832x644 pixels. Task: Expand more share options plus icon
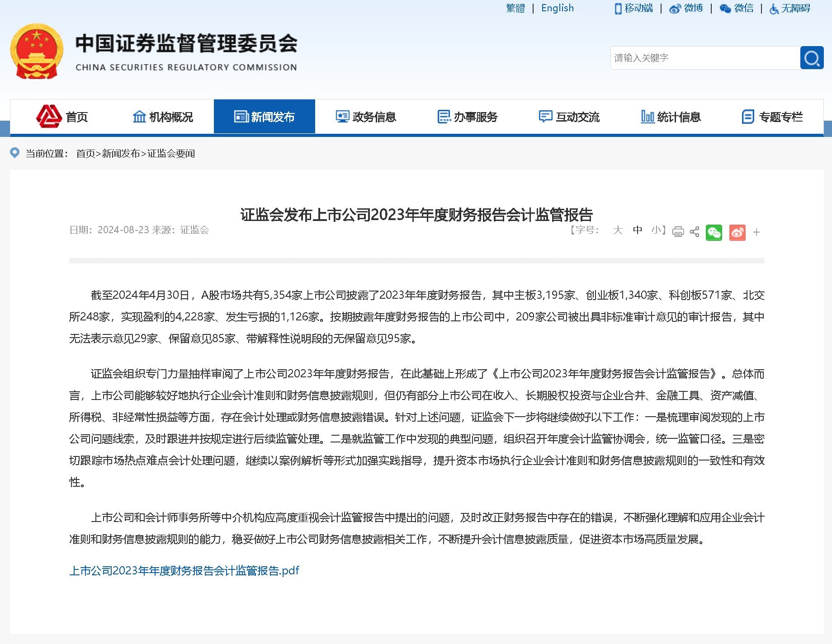click(x=756, y=232)
